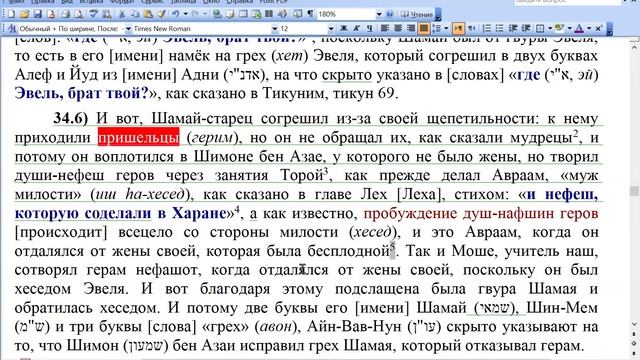Click the 180% zoom field
This screenshot has height=360, width=640.
346,14
